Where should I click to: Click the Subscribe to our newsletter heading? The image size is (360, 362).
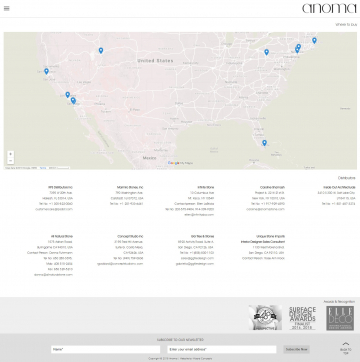tap(180, 340)
